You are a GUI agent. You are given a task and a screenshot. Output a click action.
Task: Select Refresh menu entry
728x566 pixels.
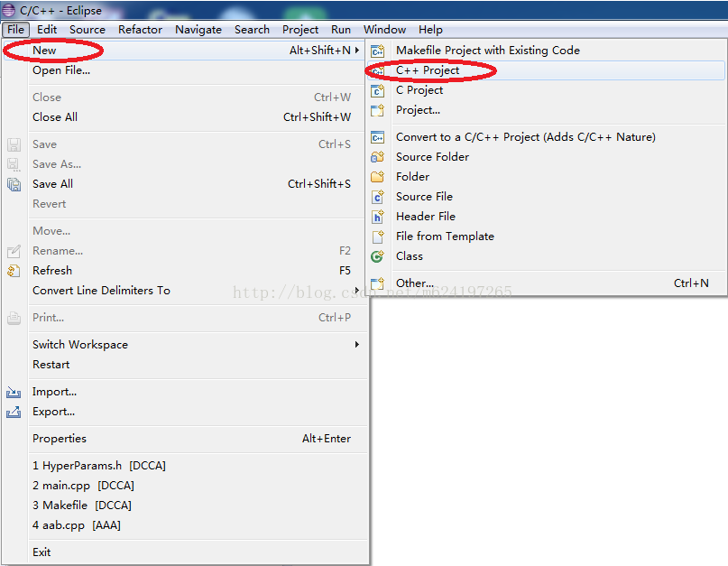[185, 271]
